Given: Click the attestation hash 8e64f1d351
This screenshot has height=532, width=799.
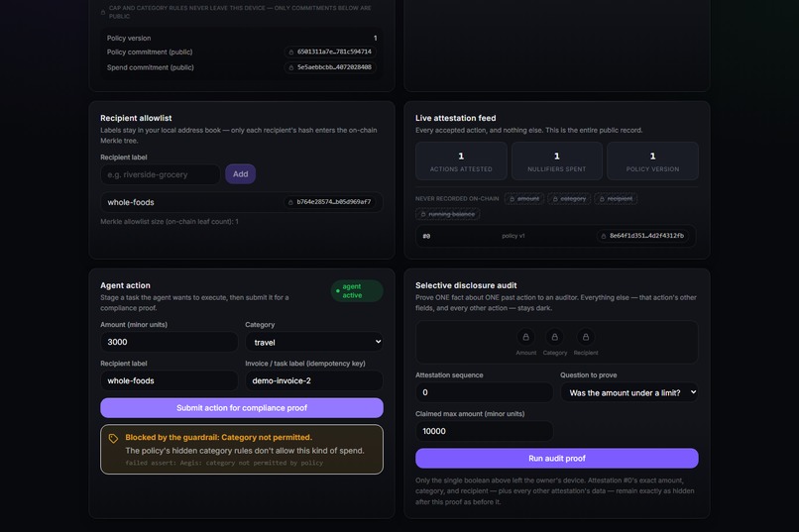Looking at the screenshot, I should pos(642,236).
